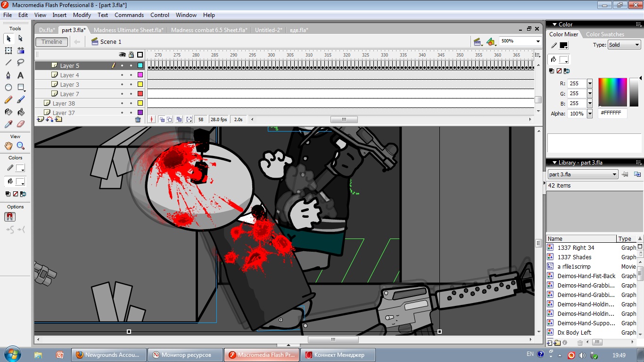
Task: Select Deimos-Hand-Fist-Back library item
Action: coord(586,276)
